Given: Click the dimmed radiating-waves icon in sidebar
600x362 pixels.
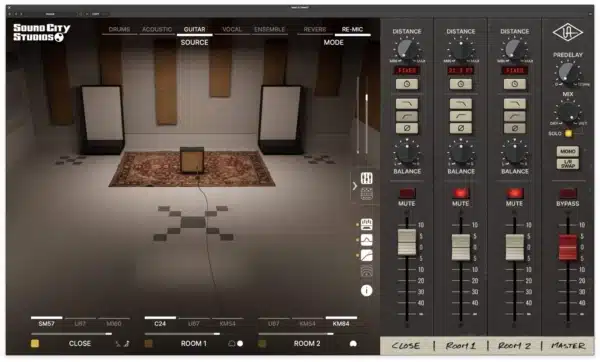Looking at the screenshot, I should (367, 271).
